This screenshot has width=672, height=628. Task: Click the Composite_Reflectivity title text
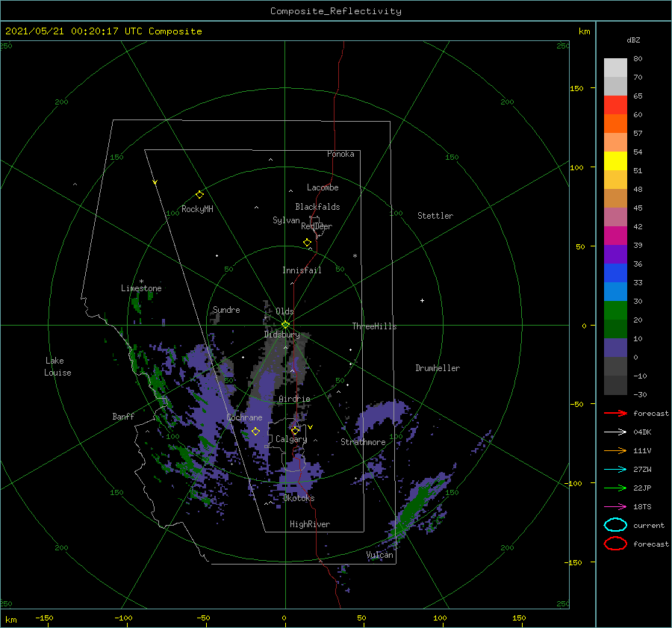(336, 11)
